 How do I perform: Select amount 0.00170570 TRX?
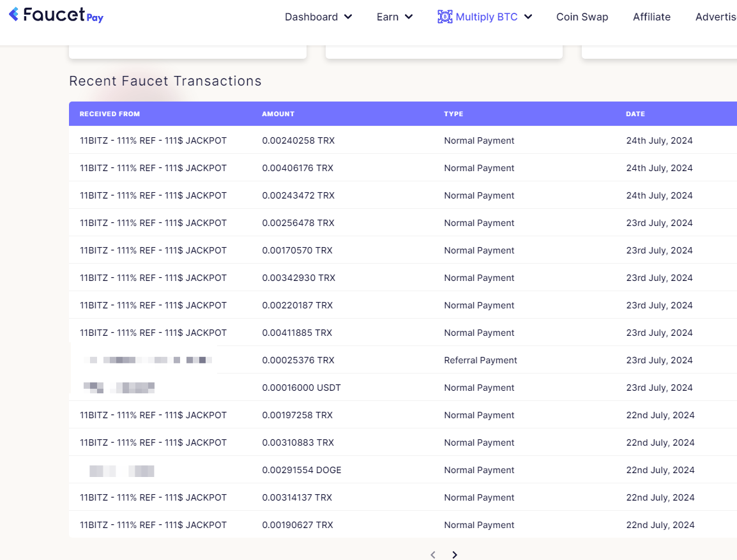(297, 250)
